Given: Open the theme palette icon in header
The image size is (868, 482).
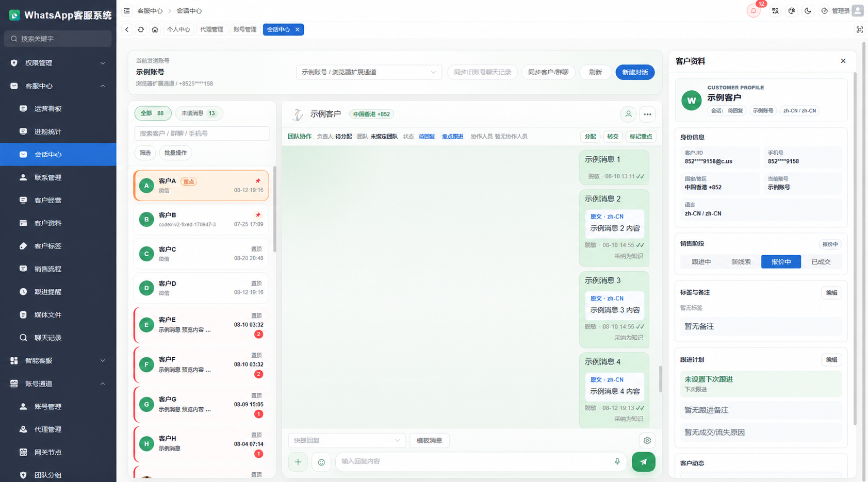Looking at the screenshot, I should click(x=792, y=11).
